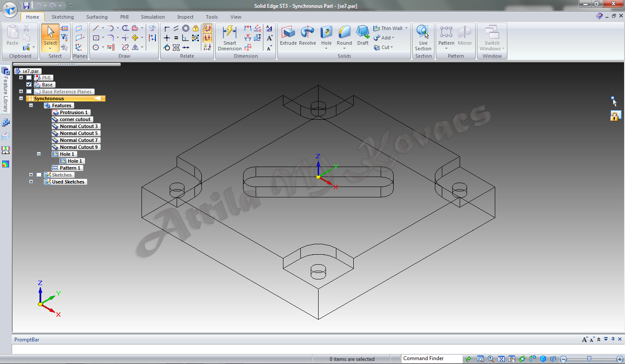This screenshot has width=625, height=364.
Task: Click the save disk icon in title bar
Action: click(x=26, y=5)
